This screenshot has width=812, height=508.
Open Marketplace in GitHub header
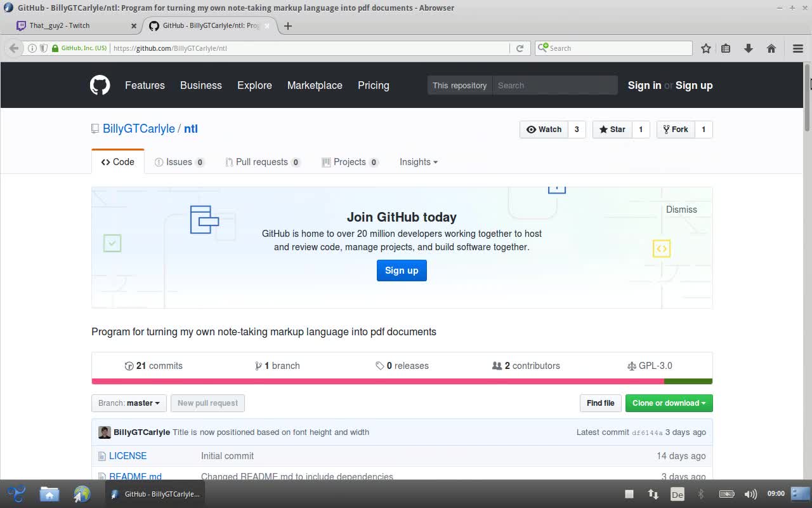(315, 85)
